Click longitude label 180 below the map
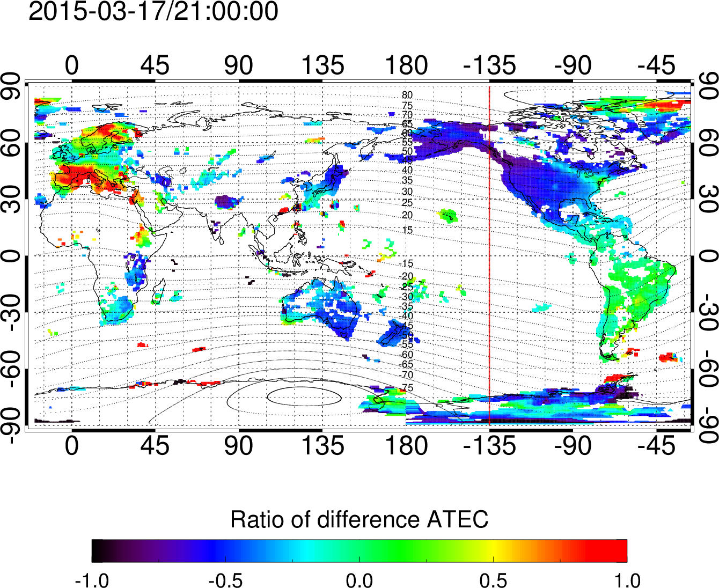The image size is (719, 588). coord(406,446)
